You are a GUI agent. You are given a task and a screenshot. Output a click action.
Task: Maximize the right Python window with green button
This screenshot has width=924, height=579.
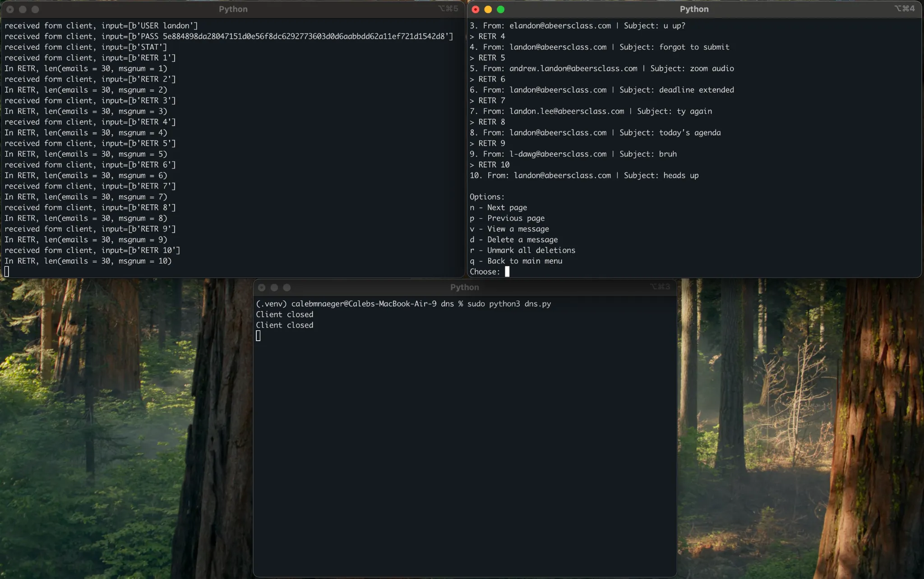click(500, 9)
